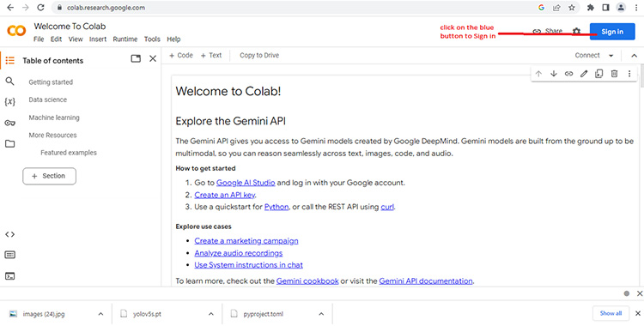Open the Table of contents sidebar icon
This screenshot has height=326, width=644.
pyautogui.click(x=9, y=61)
